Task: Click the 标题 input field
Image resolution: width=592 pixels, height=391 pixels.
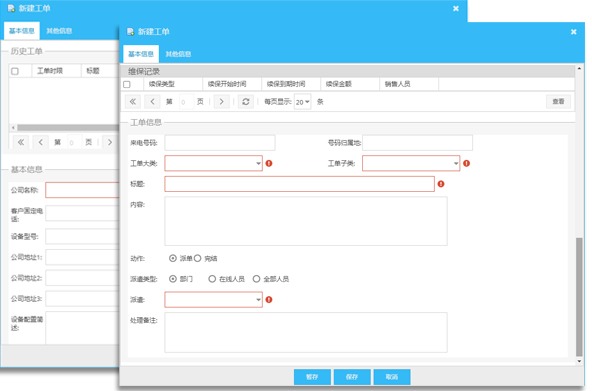Action: [x=299, y=184]
